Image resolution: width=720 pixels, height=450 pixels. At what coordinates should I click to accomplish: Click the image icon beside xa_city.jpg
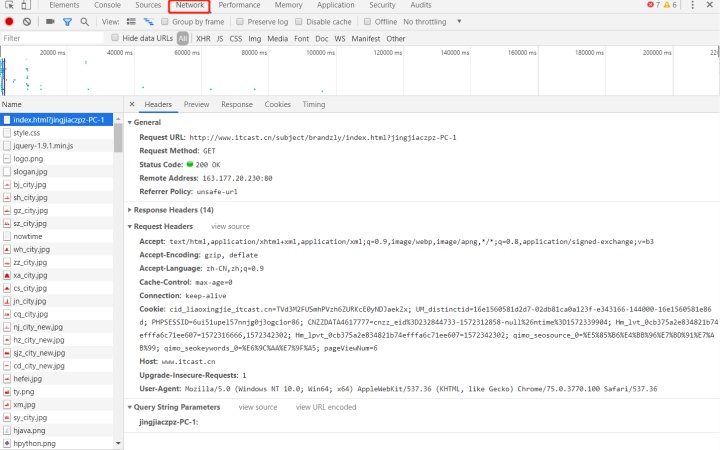[7, 275]
